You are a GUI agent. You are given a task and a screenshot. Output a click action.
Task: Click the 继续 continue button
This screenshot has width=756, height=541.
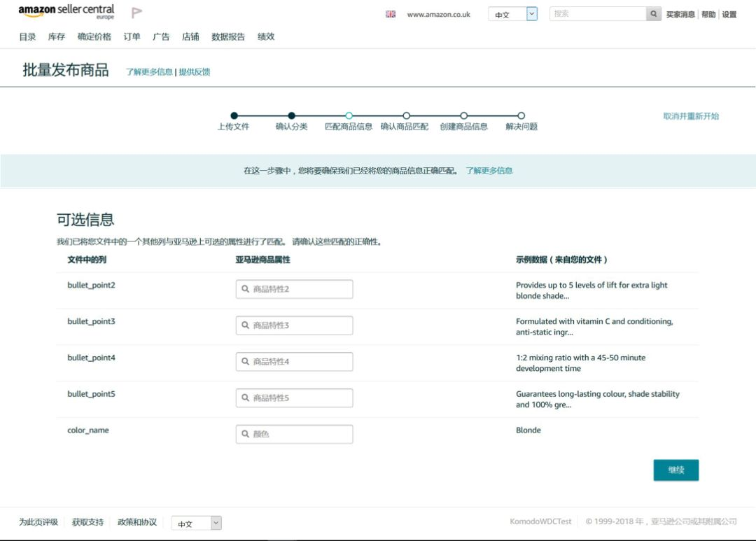coord(675,470)
